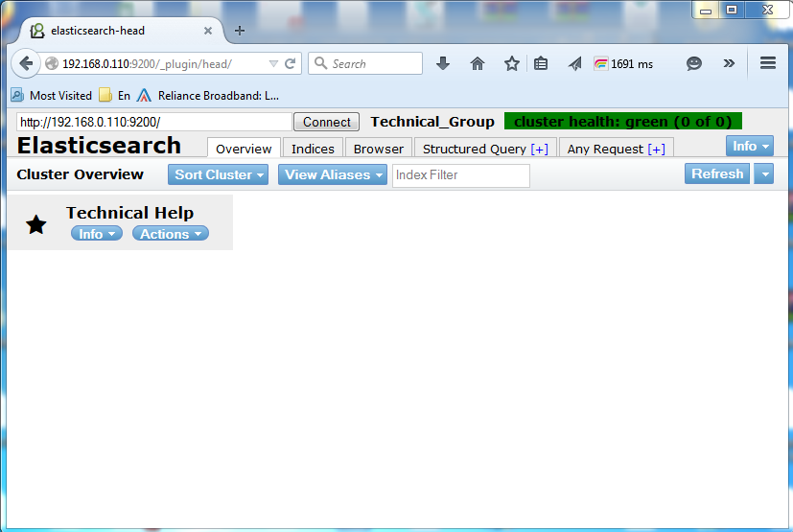The width and height of the screenshot is (793, 532).
Task: Click the Index Filter field
Action: coord(460,175)
